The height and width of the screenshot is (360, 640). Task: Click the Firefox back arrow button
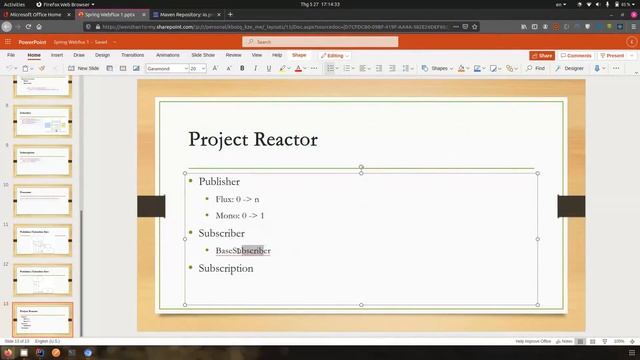tap(7, 27)
